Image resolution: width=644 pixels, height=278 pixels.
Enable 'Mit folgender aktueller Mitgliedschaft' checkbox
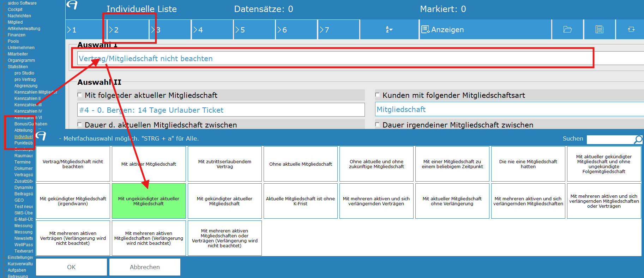(80, 95)
